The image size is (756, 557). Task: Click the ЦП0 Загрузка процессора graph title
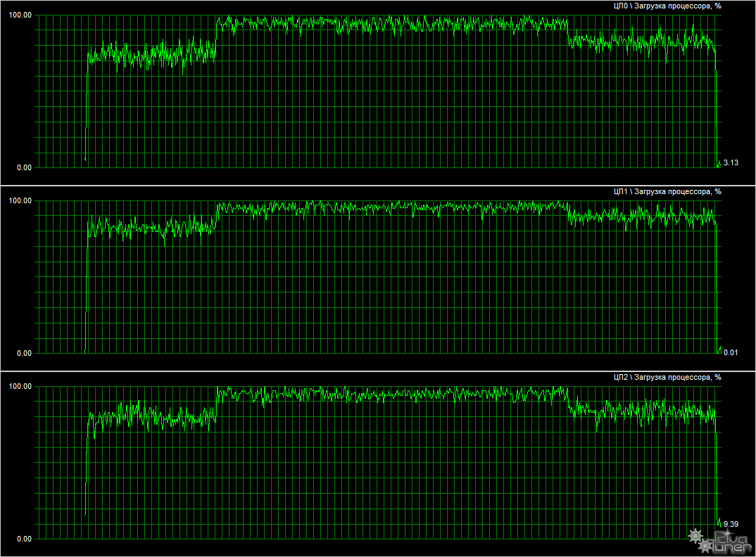[x=667, y=6]
